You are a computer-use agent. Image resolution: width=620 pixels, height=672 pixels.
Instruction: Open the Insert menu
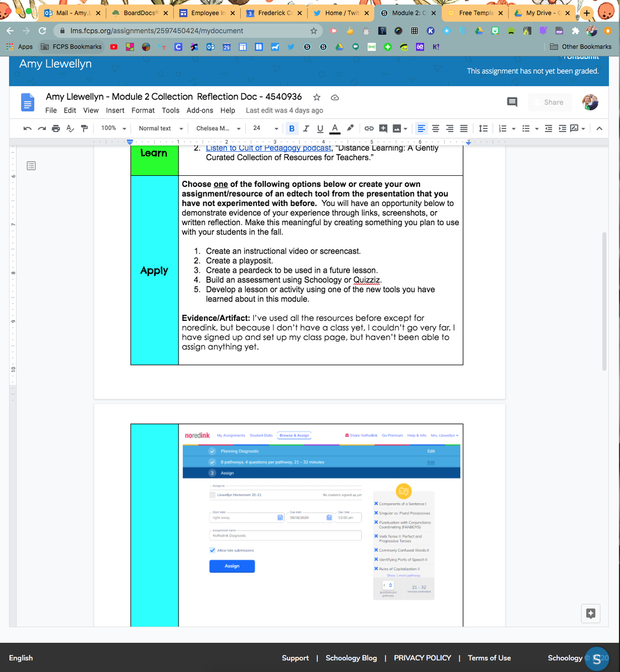click(115, 110)
